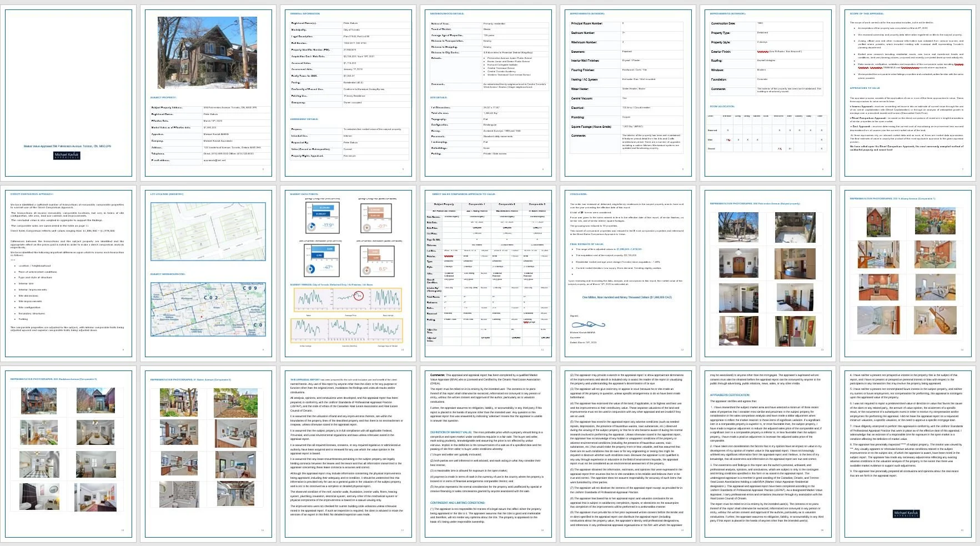Click the "MARKET DATA POINTS:" heading
The image size is (980, 546).
[303, 194]
